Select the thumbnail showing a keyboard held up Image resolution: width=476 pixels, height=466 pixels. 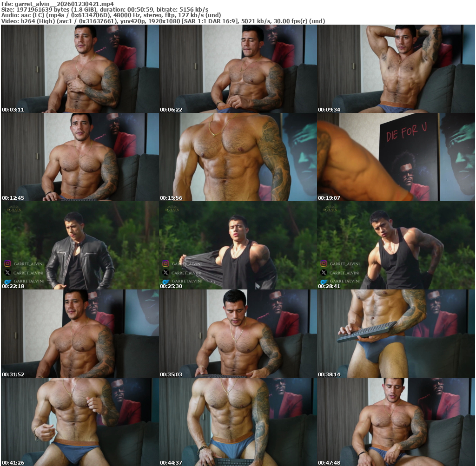[x=396, y=334]
